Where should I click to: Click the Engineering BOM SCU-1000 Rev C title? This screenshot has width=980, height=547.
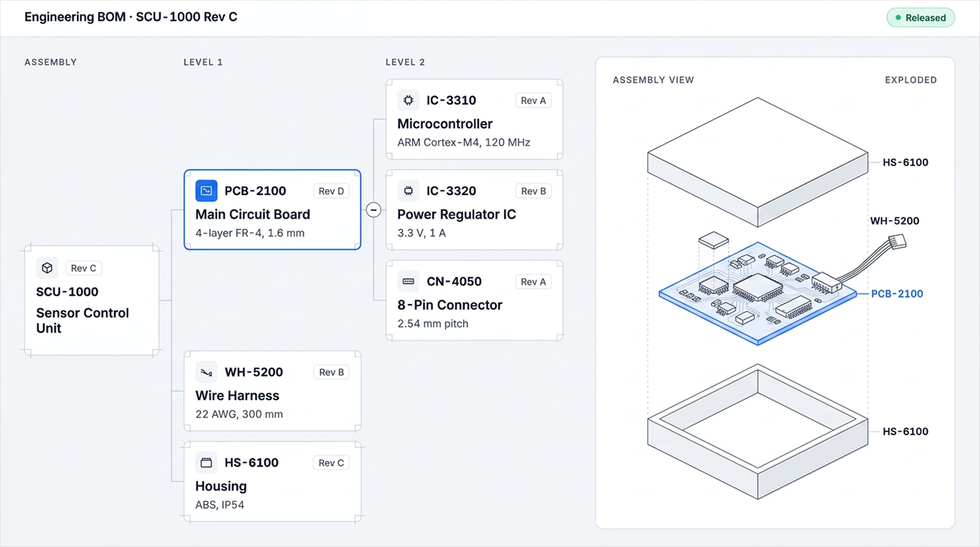(x=131, y=17)
